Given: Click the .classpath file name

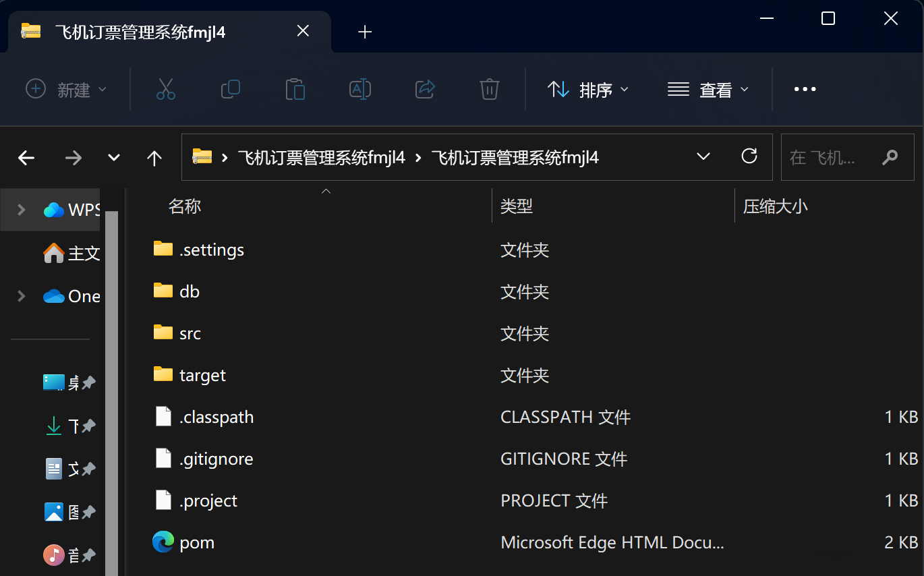Looking at the screenshot, I should click(216, 417).
